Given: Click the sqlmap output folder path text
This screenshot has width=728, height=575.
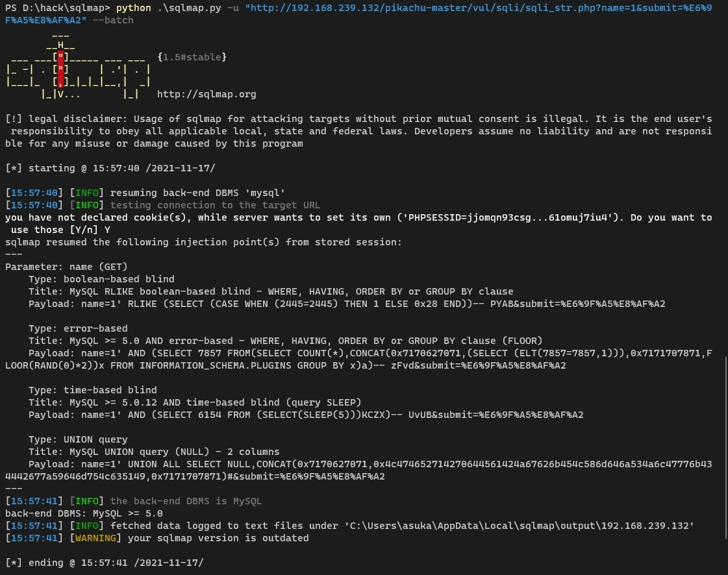Looking at the screenshot, I should point(519,526).
